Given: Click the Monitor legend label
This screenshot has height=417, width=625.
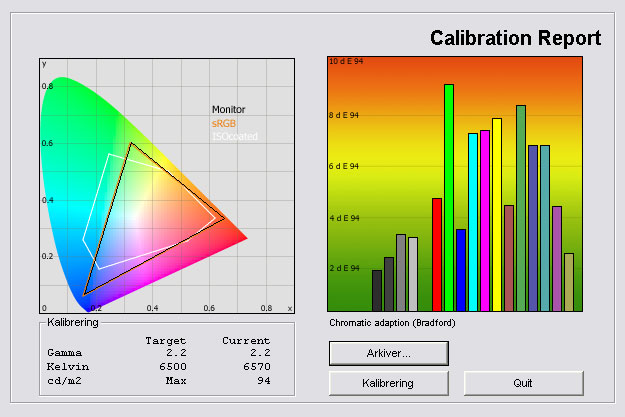Looking at the screenshot, I should [x=228, y=109].
